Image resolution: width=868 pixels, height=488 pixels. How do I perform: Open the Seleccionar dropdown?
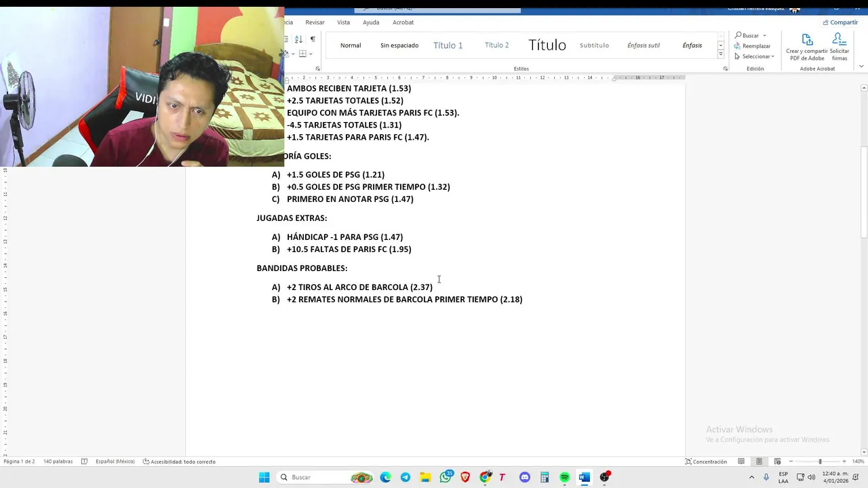[754, 56]
